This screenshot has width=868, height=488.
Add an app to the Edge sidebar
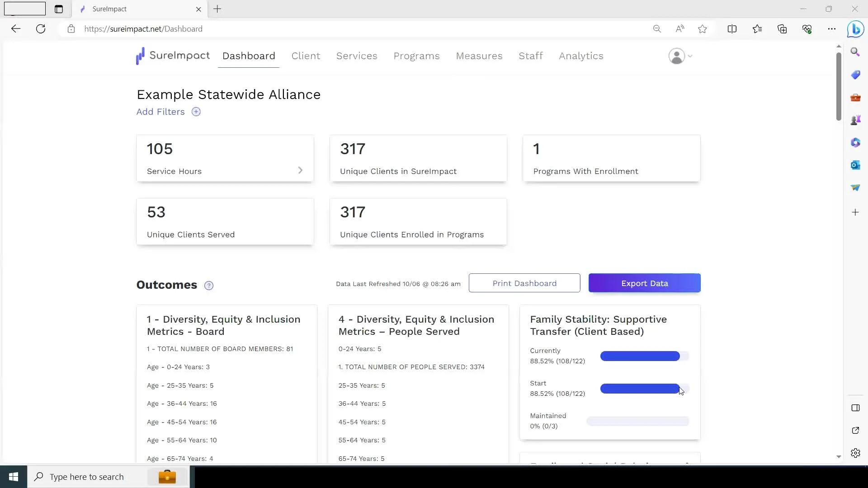[855, 212]
